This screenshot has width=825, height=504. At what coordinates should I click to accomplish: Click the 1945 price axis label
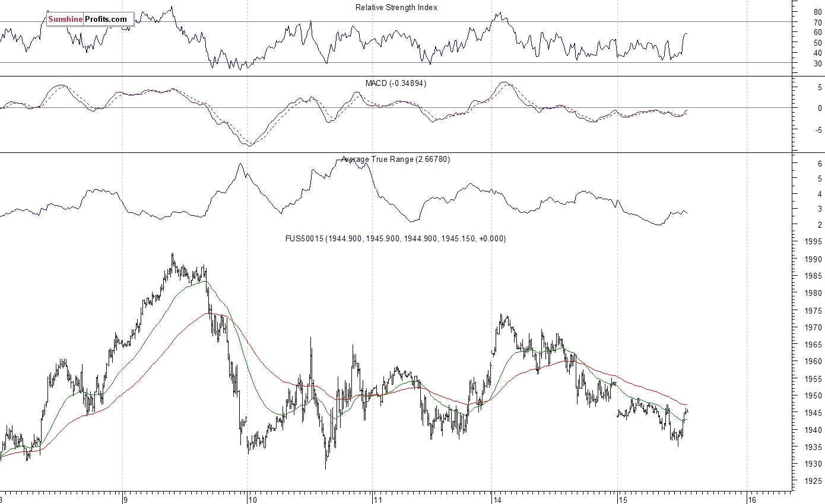pyautogui.click(x=814, y=413)
